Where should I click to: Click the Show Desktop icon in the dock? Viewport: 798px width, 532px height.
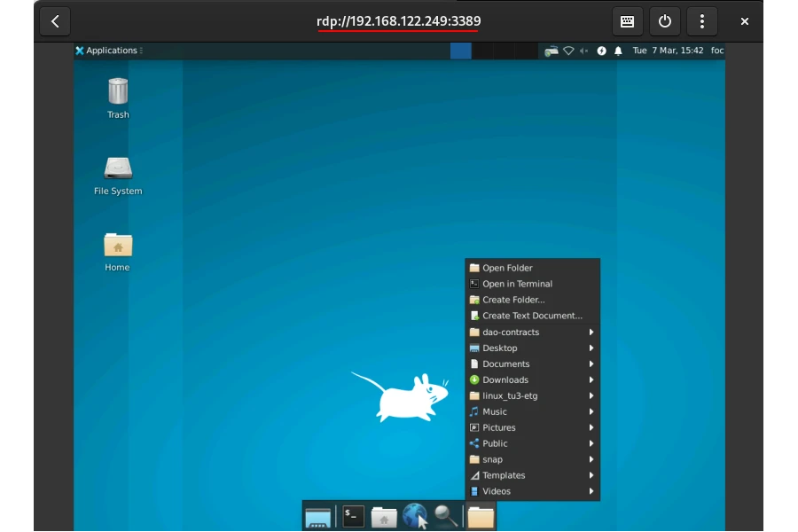(x=317, y=517)
